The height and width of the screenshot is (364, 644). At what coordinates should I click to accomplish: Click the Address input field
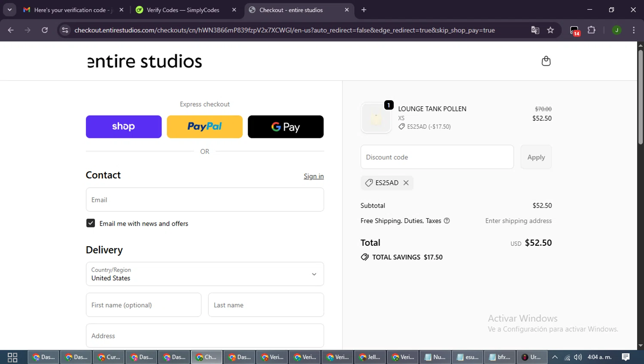(205, 336)
